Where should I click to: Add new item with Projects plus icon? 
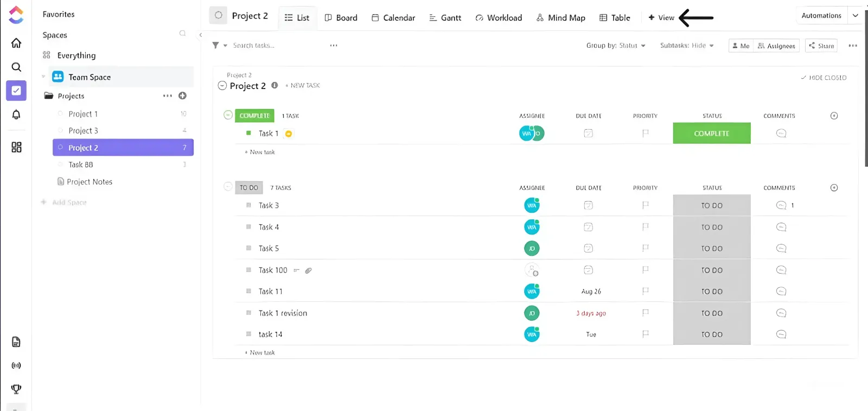[182, 96]
